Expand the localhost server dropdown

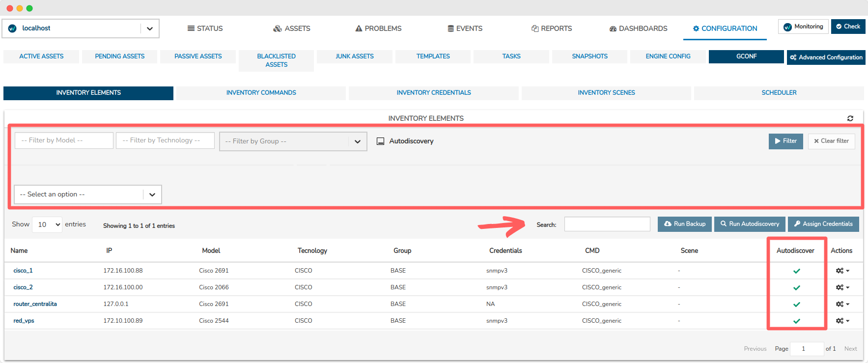(150, 28)
